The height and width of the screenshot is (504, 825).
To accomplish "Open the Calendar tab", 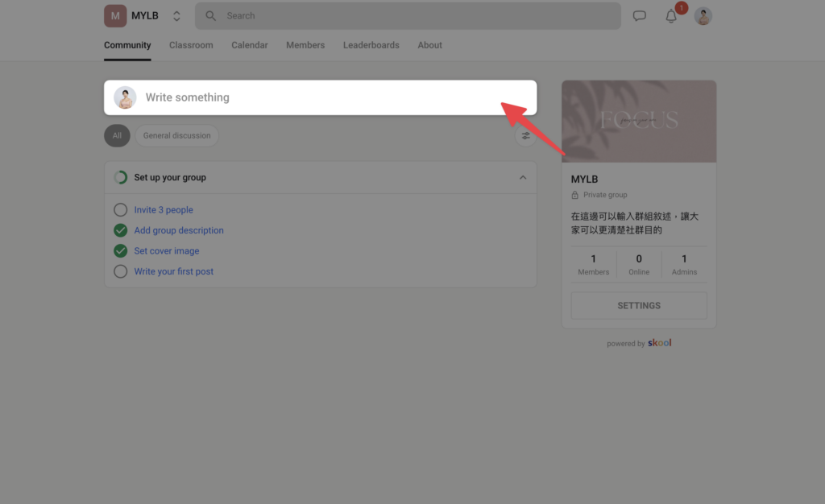I will [x=250, y=45].
